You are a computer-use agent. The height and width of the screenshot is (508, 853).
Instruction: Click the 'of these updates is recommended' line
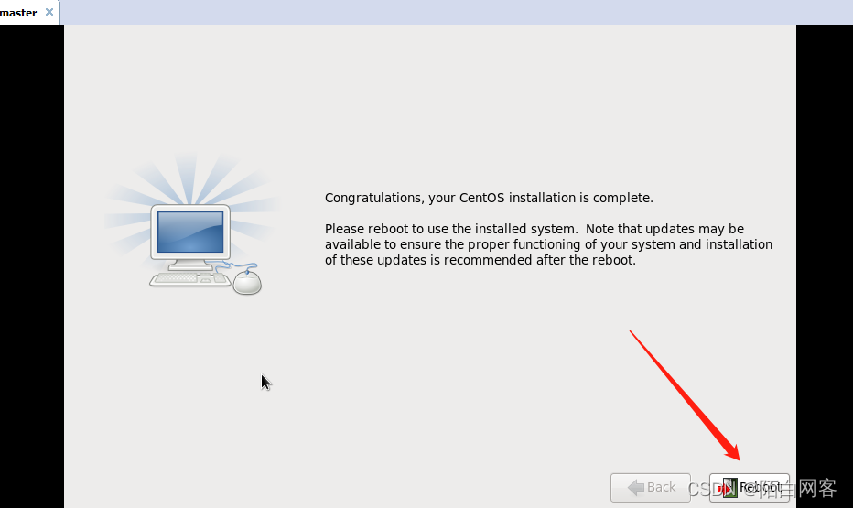[480, 260]
